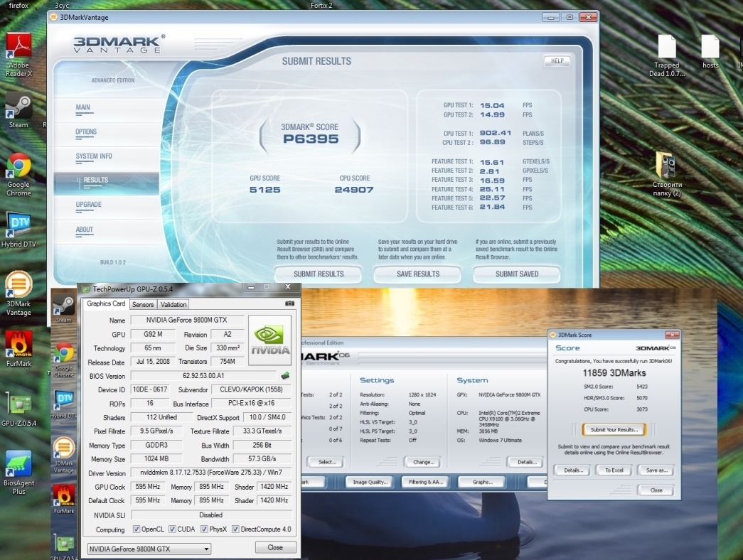743x560 pixels.
Task: Close the 3DMark Score dialog with Close button
Action: point(656,490)
